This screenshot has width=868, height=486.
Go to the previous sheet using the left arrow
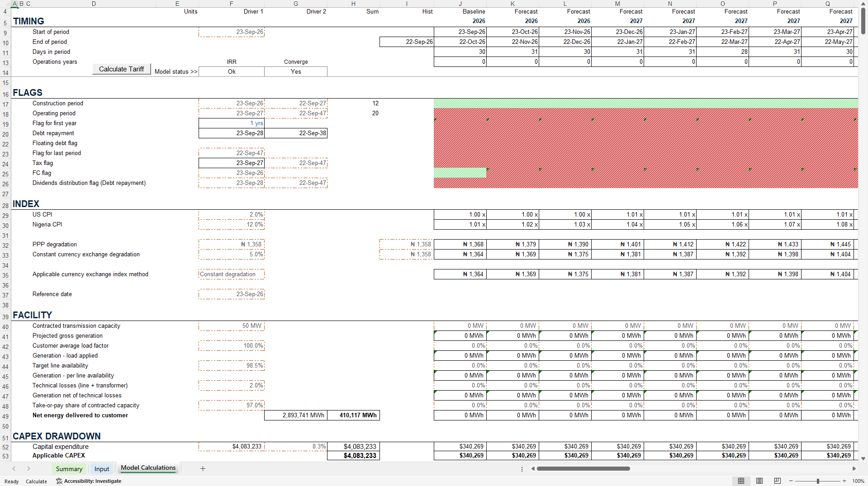(14, 469)
